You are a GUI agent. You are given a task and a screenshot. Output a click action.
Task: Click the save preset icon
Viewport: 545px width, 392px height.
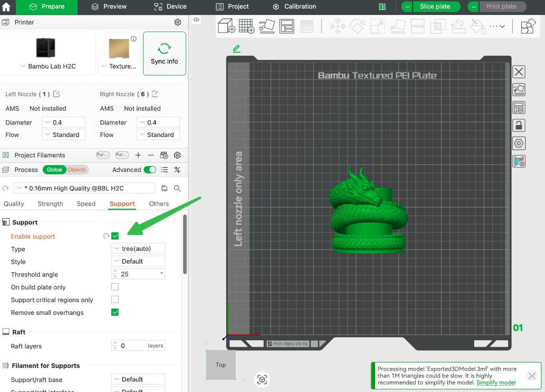tap(164, 188)
